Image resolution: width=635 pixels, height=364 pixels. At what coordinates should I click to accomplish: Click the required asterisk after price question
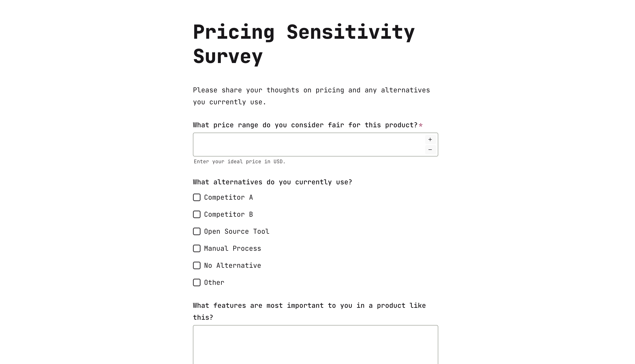tap(421, 125)
